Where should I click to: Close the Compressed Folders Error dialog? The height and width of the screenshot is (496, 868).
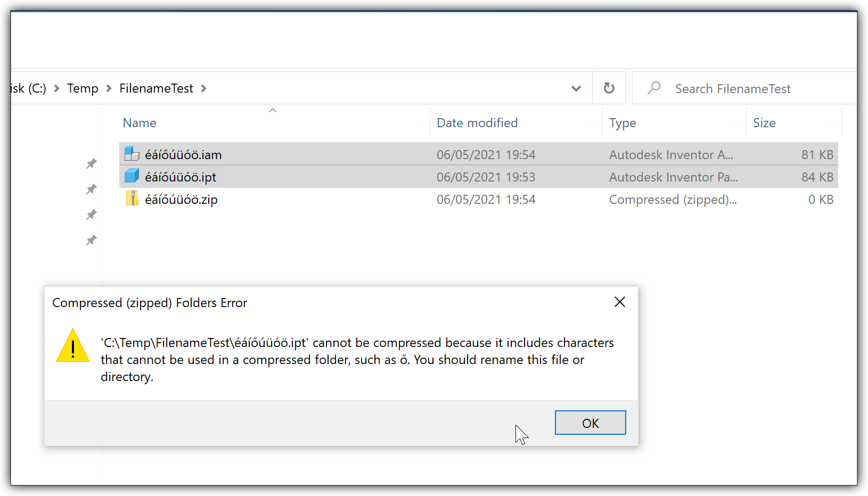coord(619,302)
